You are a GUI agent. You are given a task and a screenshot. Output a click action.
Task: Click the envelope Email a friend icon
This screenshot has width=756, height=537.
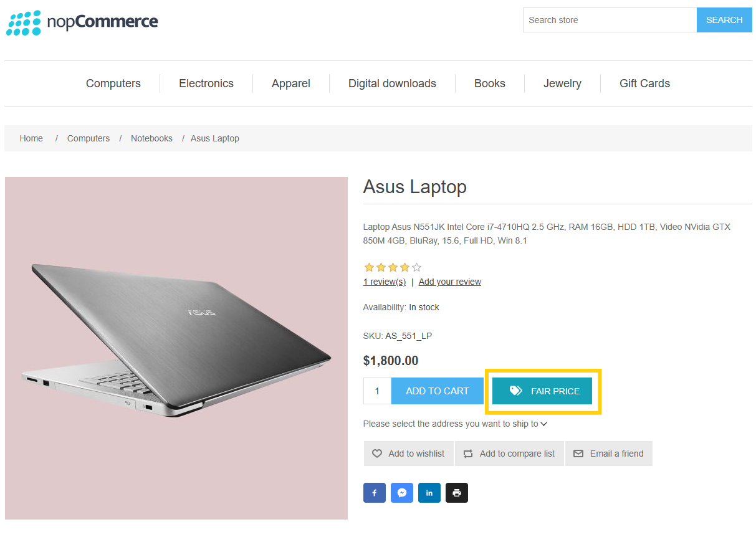578,454
